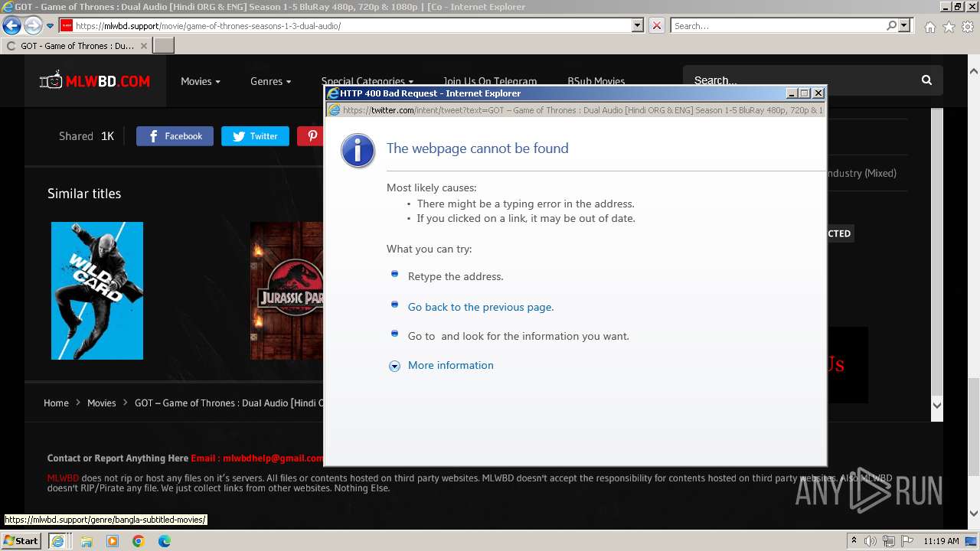980x551 pixels.
Task: Click the BSub Movies menu link
Action: [596, 80]
